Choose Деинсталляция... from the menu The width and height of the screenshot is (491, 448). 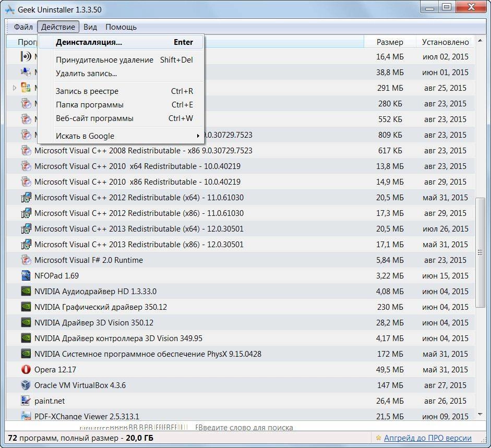[x=121, y=42]
